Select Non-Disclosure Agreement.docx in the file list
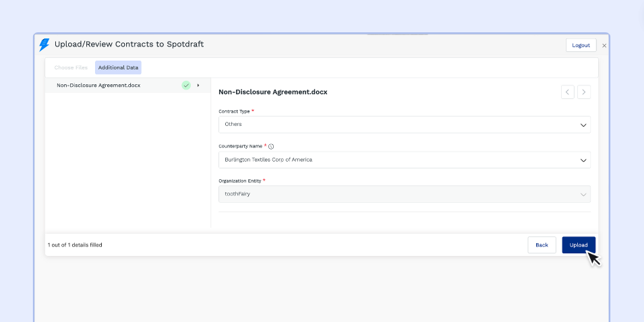644x322 pixels. pyautogui.click(x=98, y=86)
